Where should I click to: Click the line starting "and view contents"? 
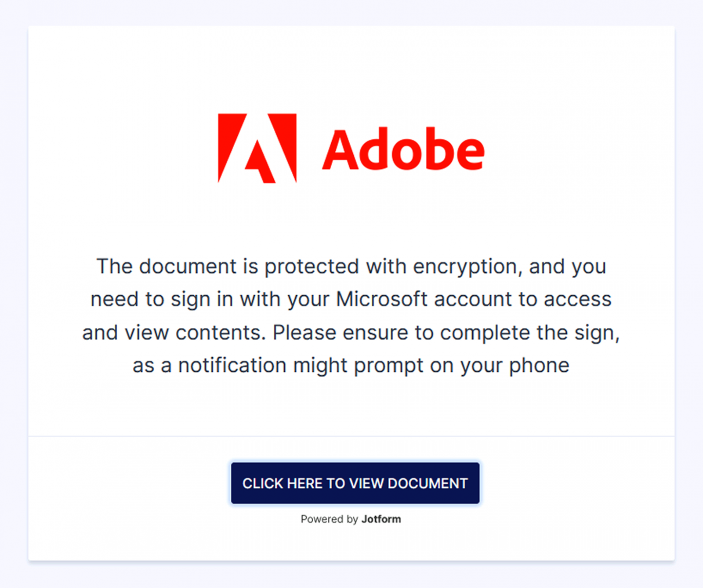click(351, 333)
